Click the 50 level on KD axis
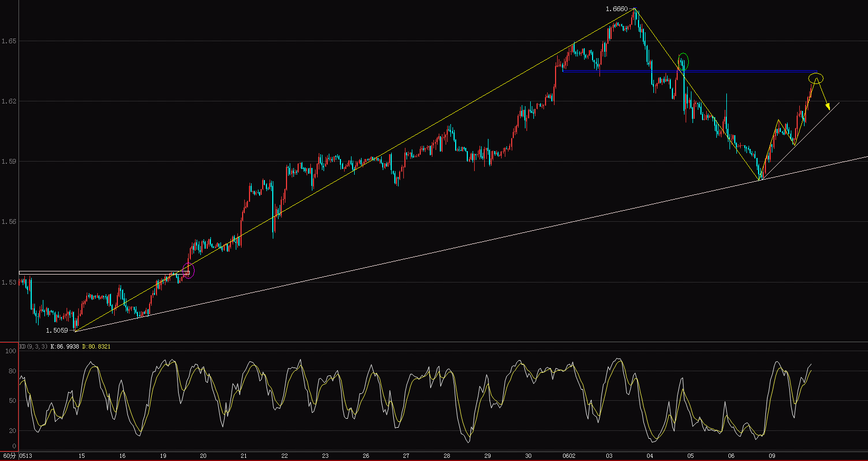The image size is (868, 461). pyautogui.click(x=12, y=401)
